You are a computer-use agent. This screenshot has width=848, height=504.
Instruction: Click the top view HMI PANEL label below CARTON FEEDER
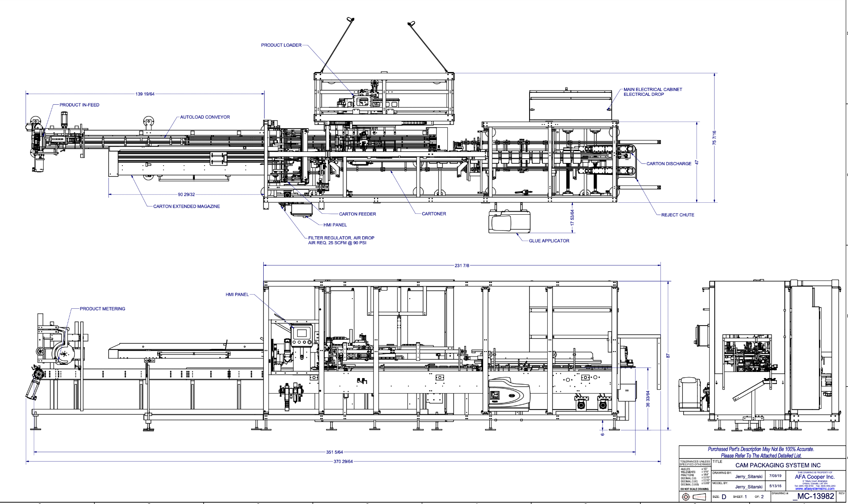(335, 225)
